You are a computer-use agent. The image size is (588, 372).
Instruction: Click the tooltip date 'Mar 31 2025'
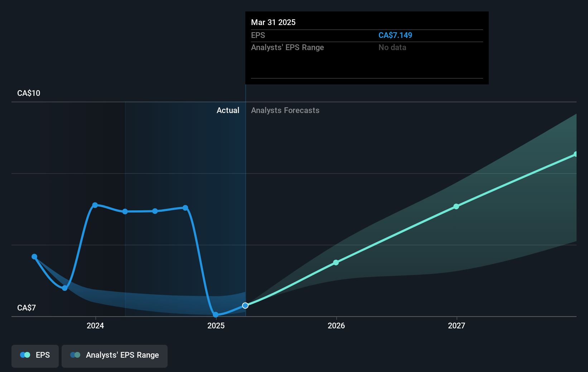(273, 22)
